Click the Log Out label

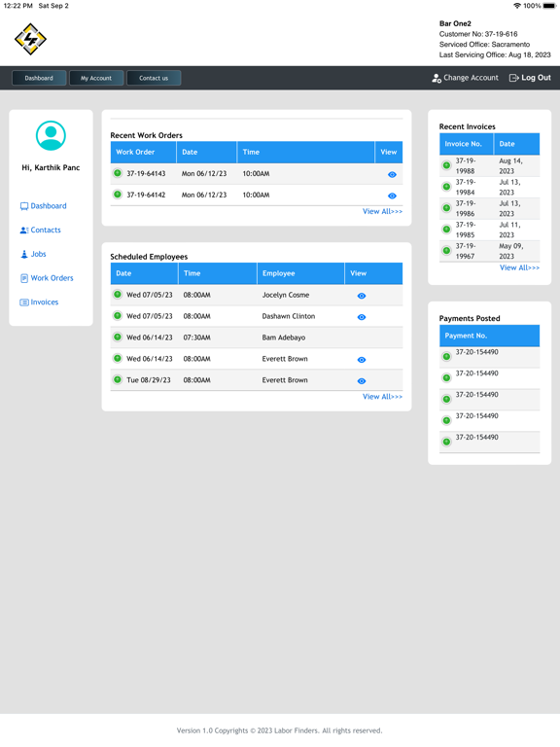537,78
